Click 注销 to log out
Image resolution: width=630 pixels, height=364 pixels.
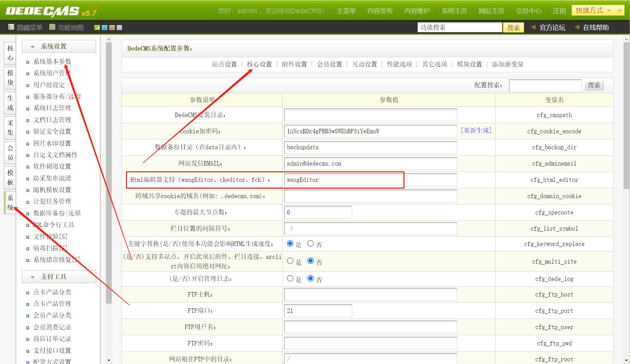559,11
